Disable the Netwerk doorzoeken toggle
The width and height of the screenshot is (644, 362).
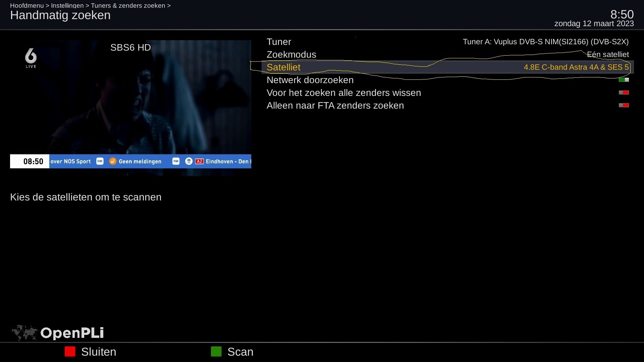click(624, 80)
